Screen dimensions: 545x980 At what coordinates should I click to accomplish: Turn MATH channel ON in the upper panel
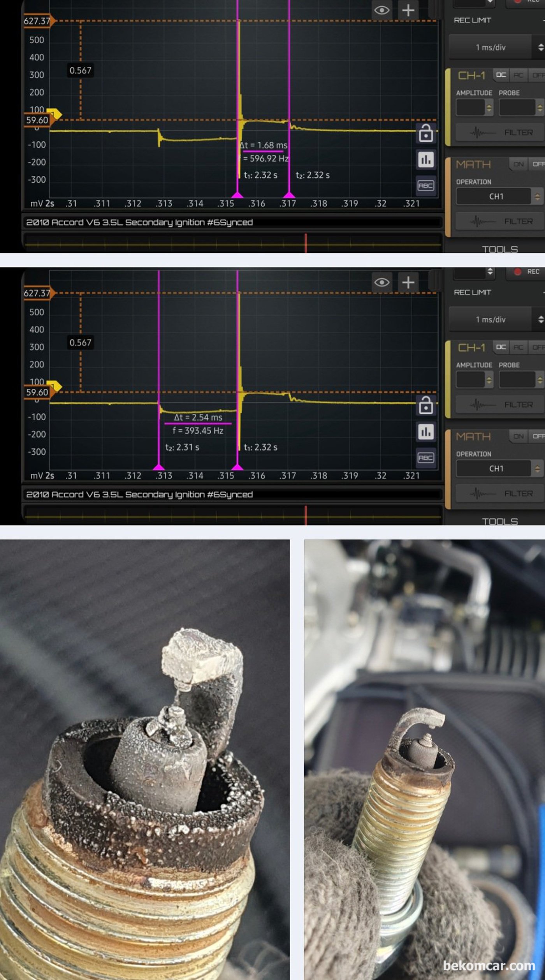coord(518,164)
